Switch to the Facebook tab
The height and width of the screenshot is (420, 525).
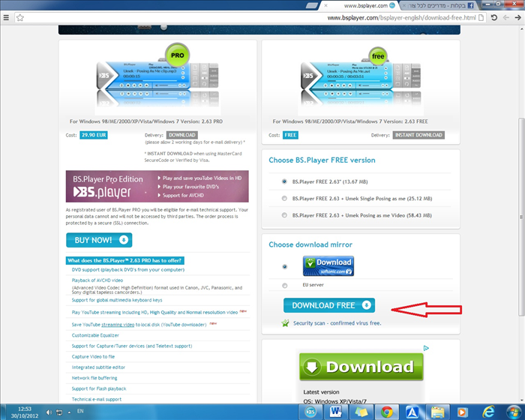[x=439, y=6]
